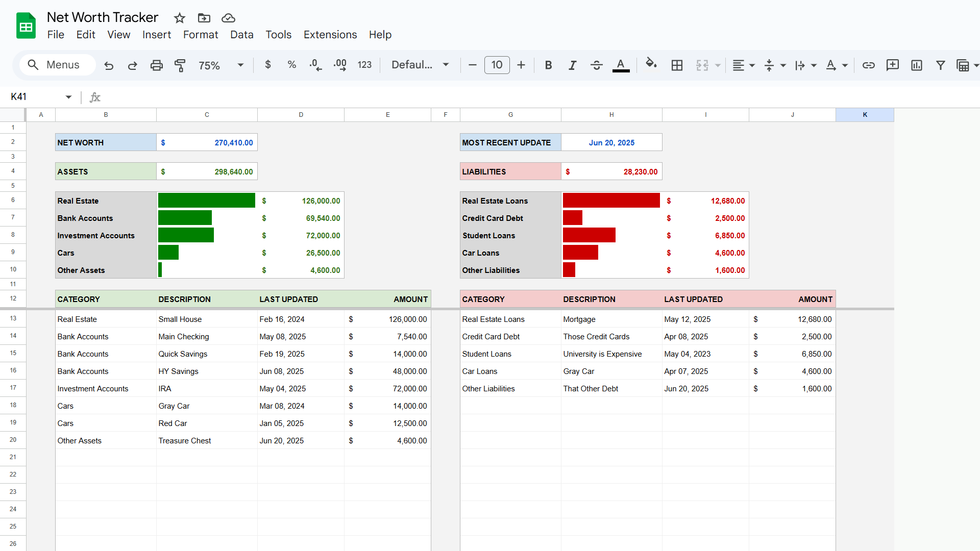
Task: Toggle bold formatting
Action: coord(548,65)
